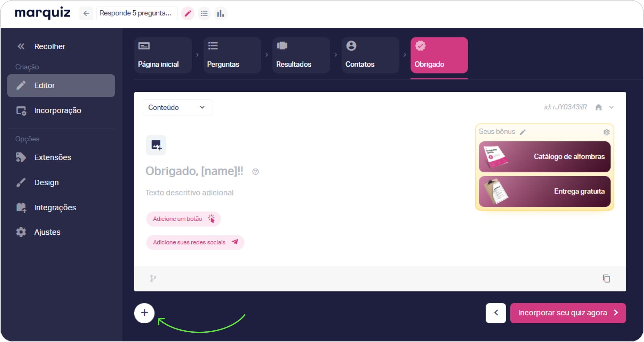Click the Resultados carousel icon
644x342 pixels.
(282, 46)
